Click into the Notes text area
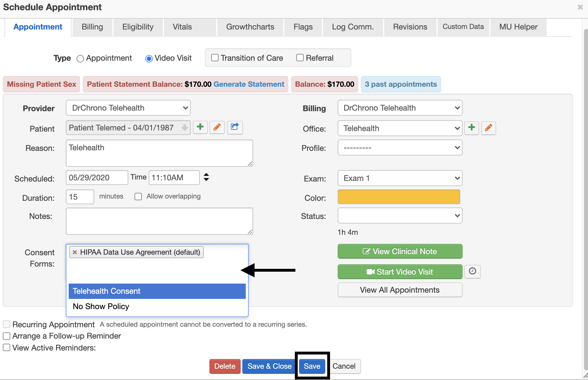 point(159,221)
